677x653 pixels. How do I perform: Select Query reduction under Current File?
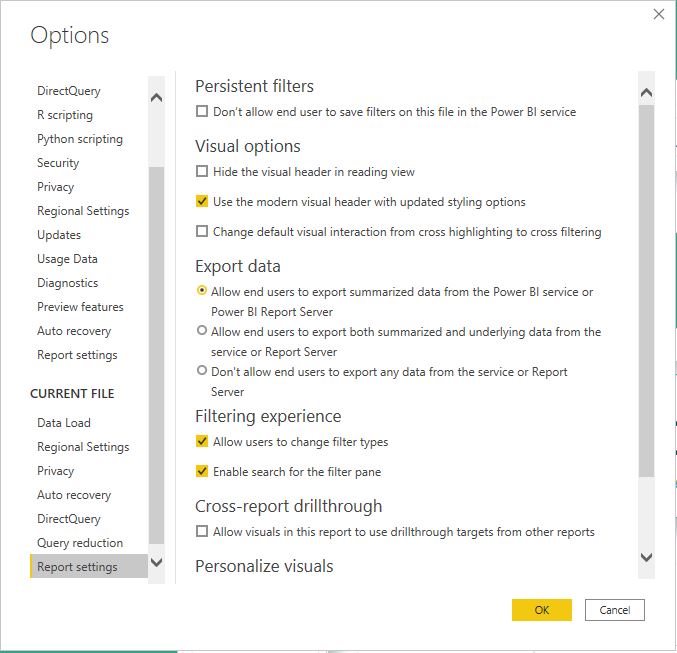click(80, 543)
